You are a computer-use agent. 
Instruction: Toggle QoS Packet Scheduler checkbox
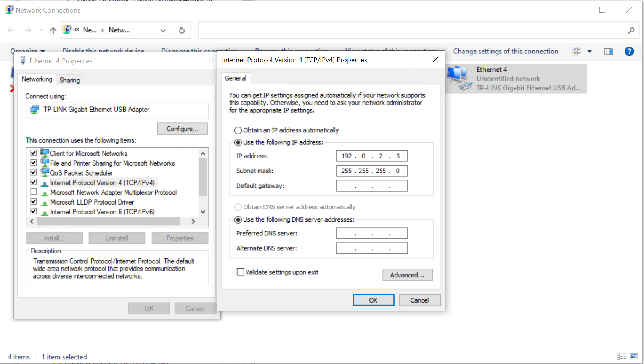point(34,172)
